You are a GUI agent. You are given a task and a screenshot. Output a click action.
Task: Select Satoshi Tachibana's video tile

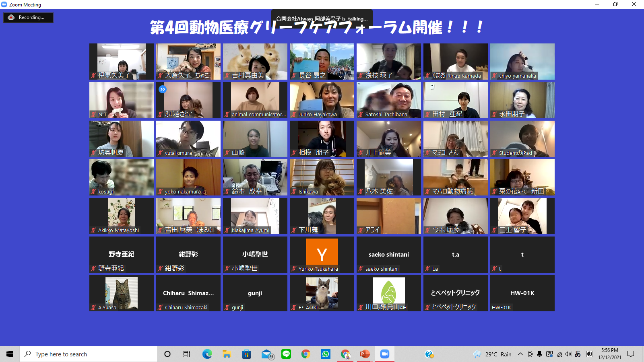click(x=389, y=100)
